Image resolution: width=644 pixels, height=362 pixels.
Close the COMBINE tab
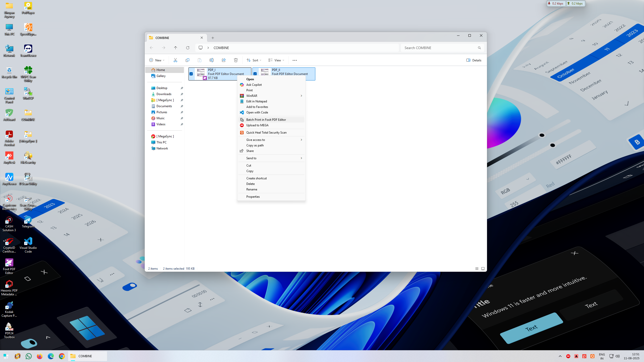202,38
